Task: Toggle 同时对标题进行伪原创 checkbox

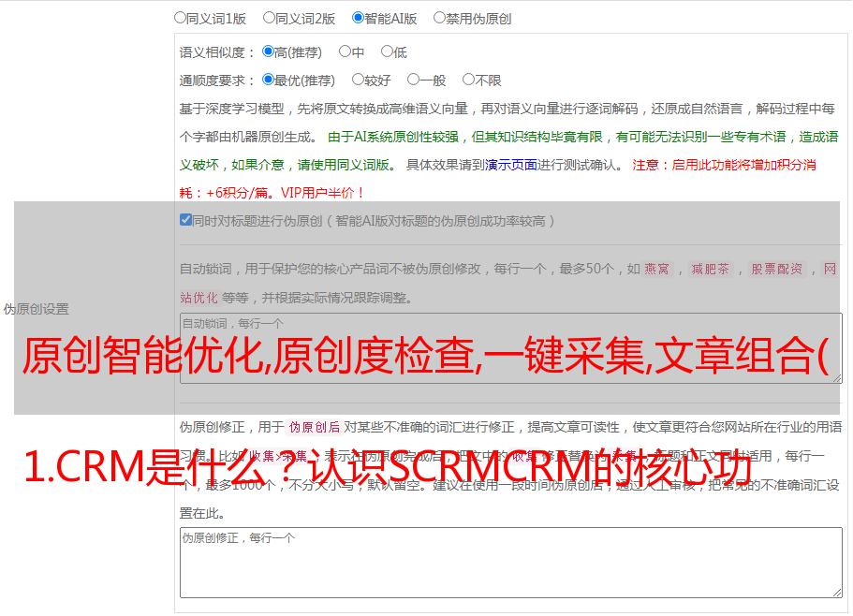Action: [x=185, y=220]
